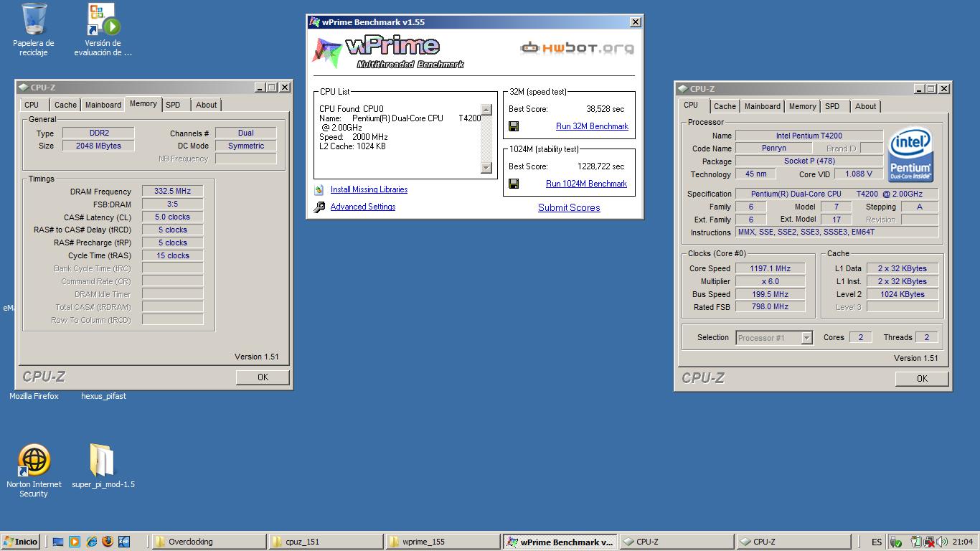Launch Internet Explorer from quick launch
The image size is (980, 551).
(91, 542)
